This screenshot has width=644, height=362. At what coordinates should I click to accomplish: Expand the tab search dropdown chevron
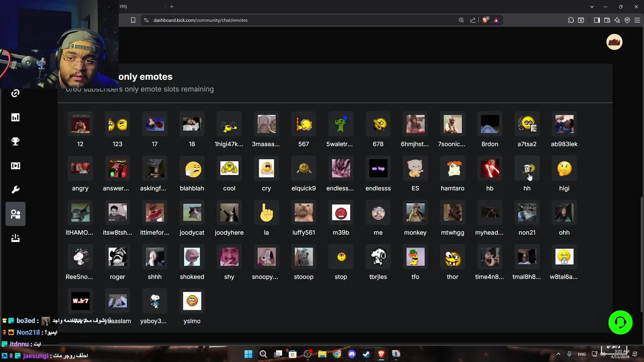click(x=592, y=7)
